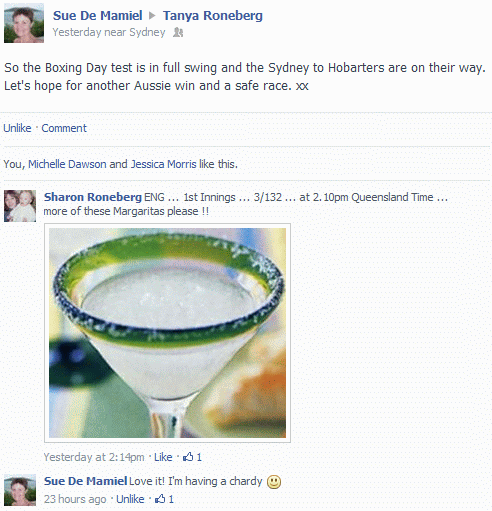The width and height of the screenshot is (492, 511).
Task: Click Sharon Roneberg's avatar thumbnail
Action: point(20,206)
